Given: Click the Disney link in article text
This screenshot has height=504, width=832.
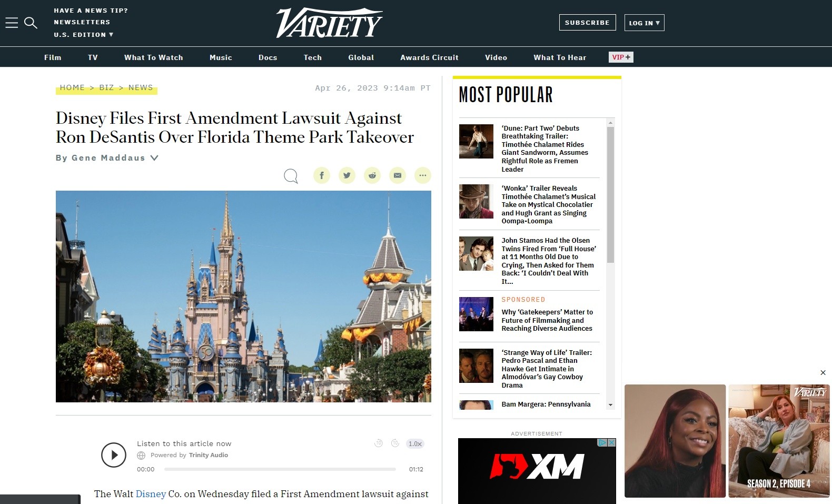Looking at the screenshot, I should [x=151, y=494].
